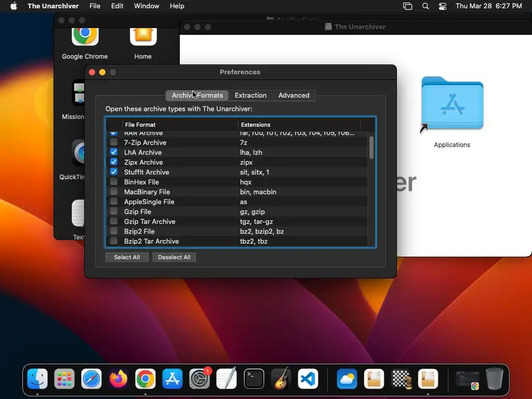Image resolution: width=532 pixels, height=399 pixels.
Task: Switch to the Extraction tab
Action: coord(250,96)
